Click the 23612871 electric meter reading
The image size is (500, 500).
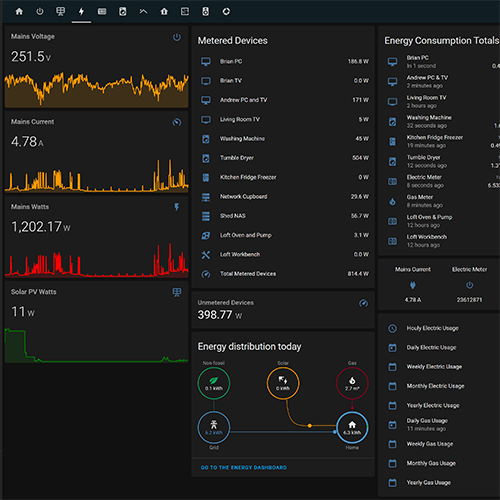coord(469,300)
